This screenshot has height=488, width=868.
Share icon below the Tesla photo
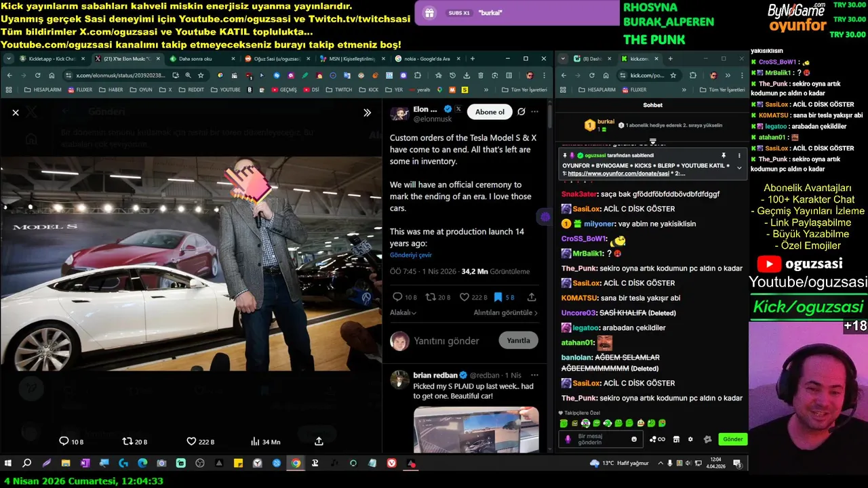pyautogui.click(x=319, y=441)
